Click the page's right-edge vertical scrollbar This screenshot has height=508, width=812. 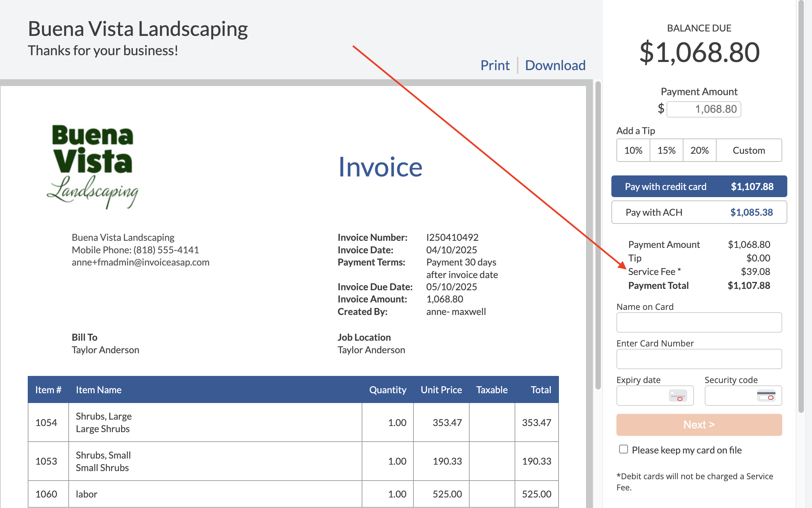pos(801,203)
